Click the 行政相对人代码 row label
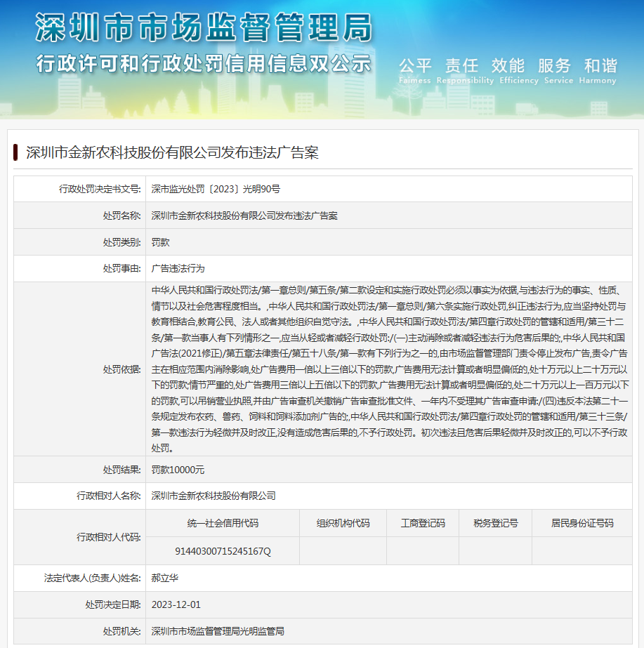 click(109, 537)
